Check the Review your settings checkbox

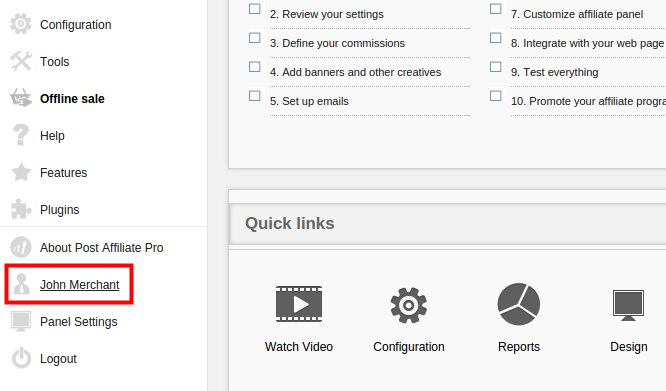point(254,9)
